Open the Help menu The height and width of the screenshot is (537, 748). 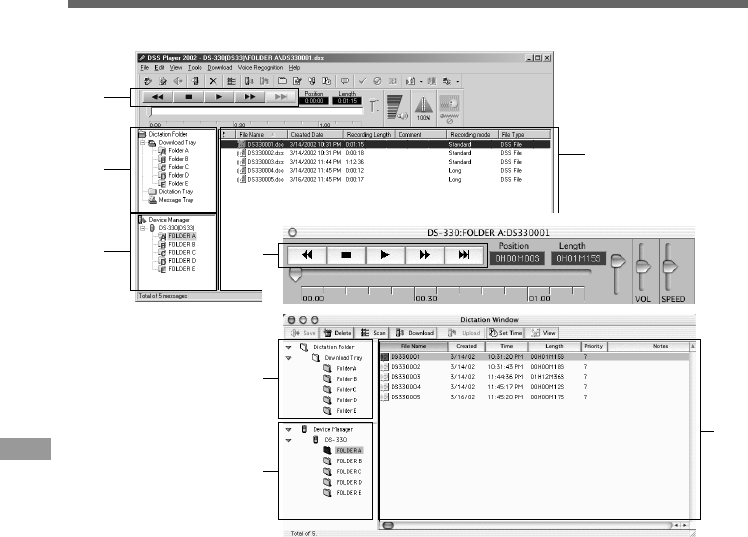[294, 68]
